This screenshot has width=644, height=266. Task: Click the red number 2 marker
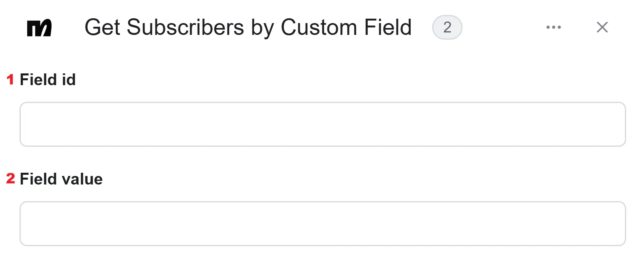tap(11, 178)
